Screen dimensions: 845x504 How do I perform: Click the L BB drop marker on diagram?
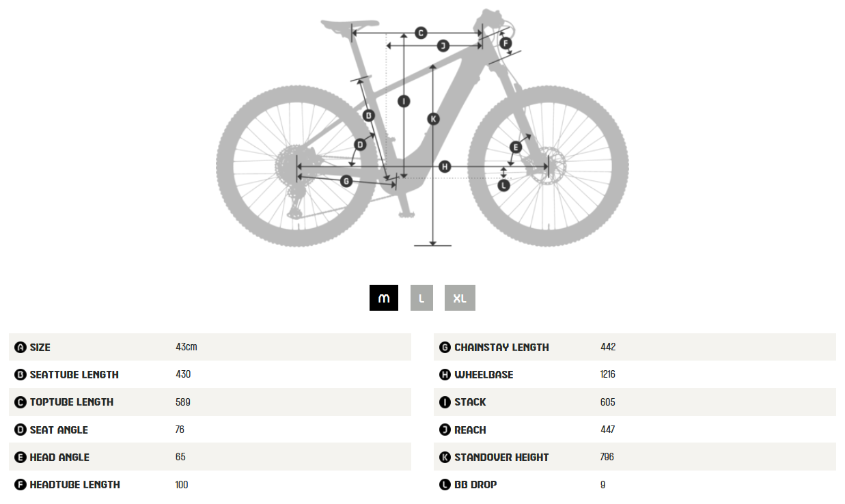[x=503, y=185]
